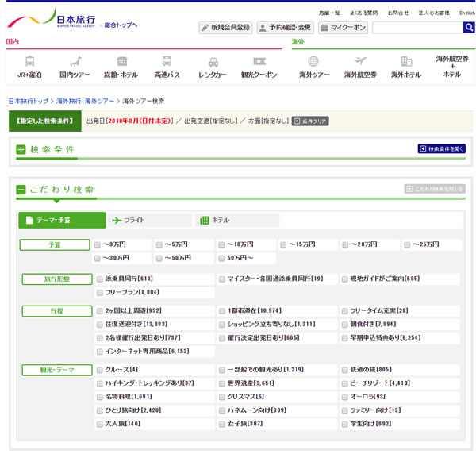Check the 添乗員同行 checkbox
This screenshot has width=476, height=454.
pyautogui.click(x=99, y=279)
